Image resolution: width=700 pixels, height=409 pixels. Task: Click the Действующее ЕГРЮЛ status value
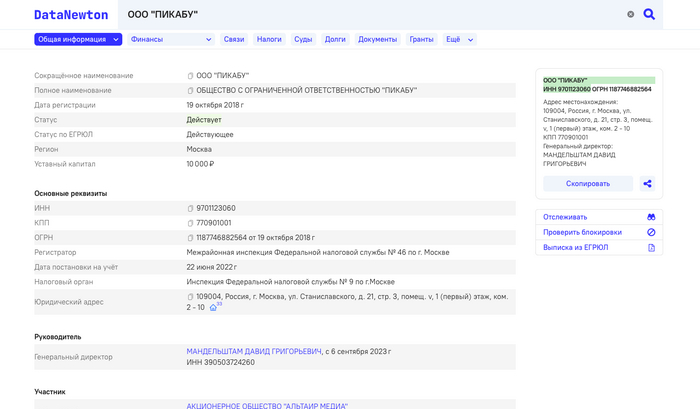(x=210, y=134)
